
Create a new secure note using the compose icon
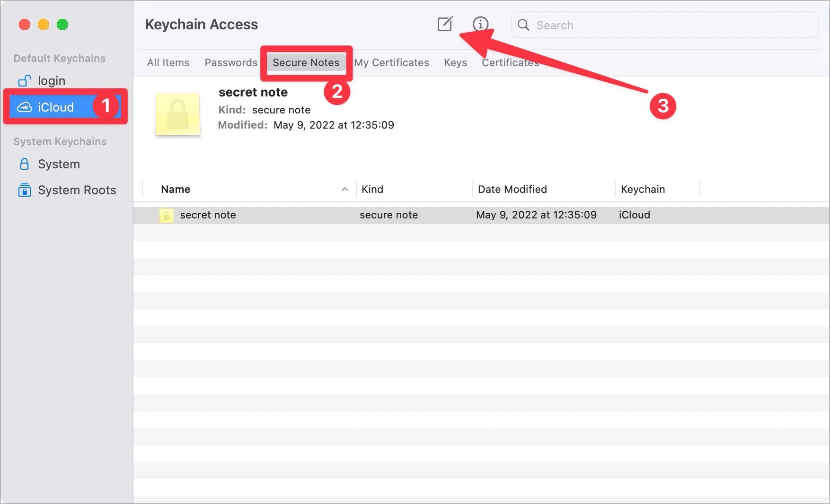[x=444, y=25]
